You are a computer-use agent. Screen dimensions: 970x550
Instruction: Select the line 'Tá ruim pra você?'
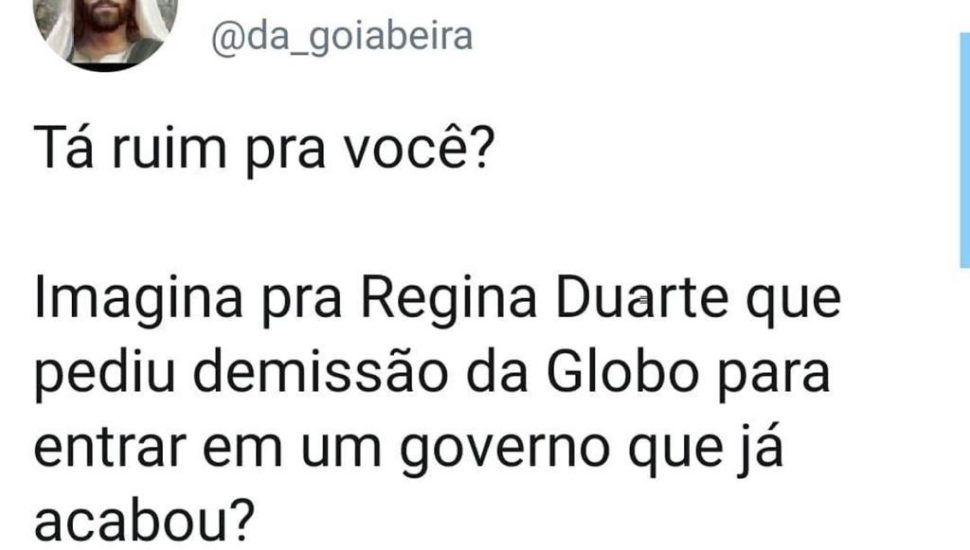tap(264, 150)
